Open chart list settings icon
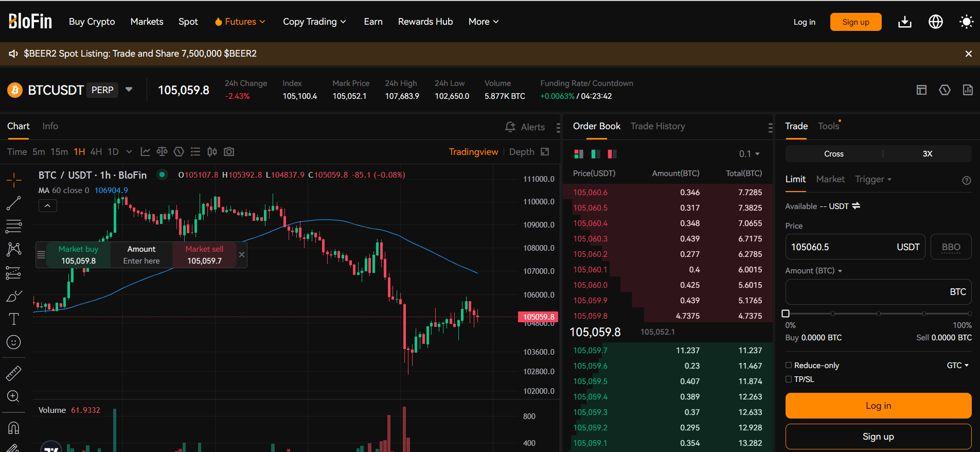 click(195, 152)
